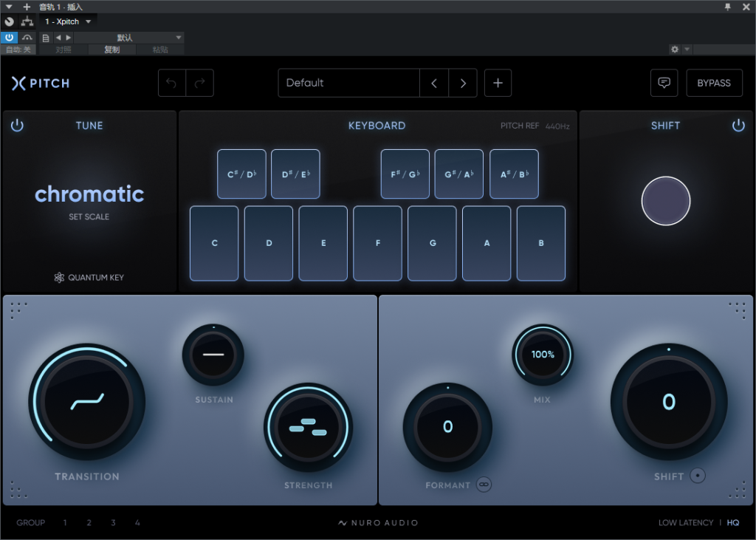The image size is (756, 540).
Task: Open the host settings gear
Action: click(x=675, y=49)
